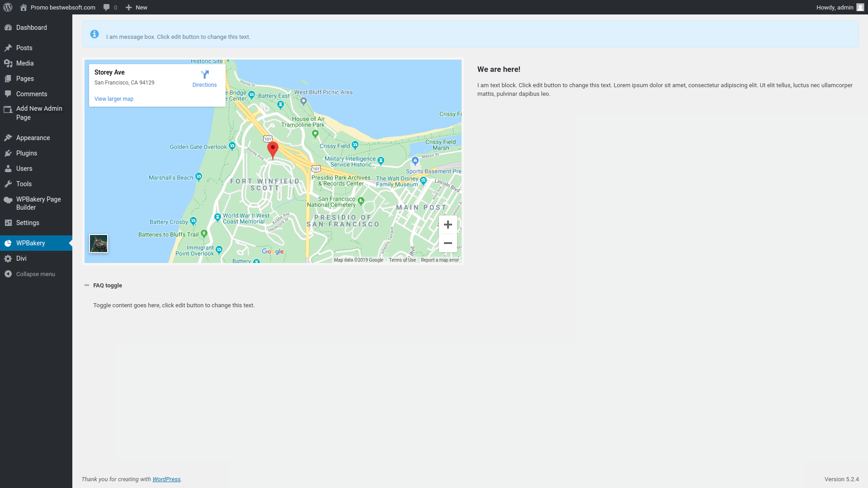Image resolution: width=868 pixels, height=488 pixels.
Task: Click the plus New icon in admin bar
Action: (x=129, y=7)
